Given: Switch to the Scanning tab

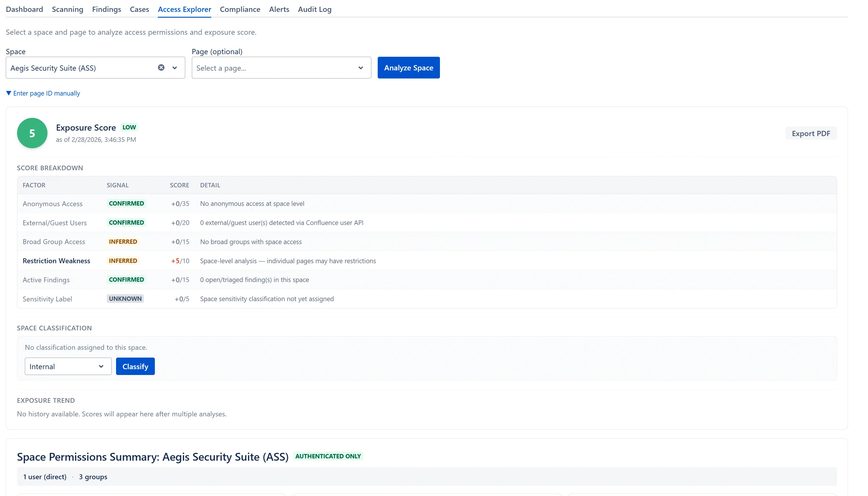Looking at the screenshot, I should click(x=67, y=9).
